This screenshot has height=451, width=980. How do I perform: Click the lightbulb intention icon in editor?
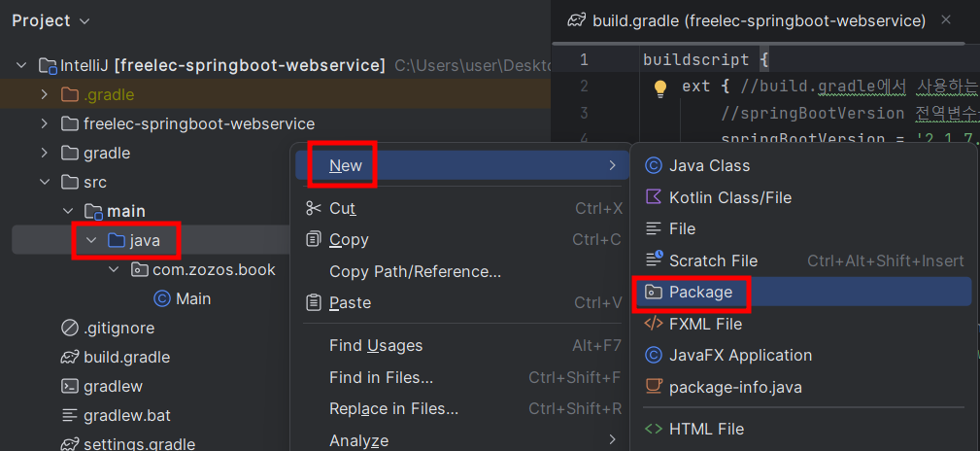pyautogui.click(x=660, y=88)
